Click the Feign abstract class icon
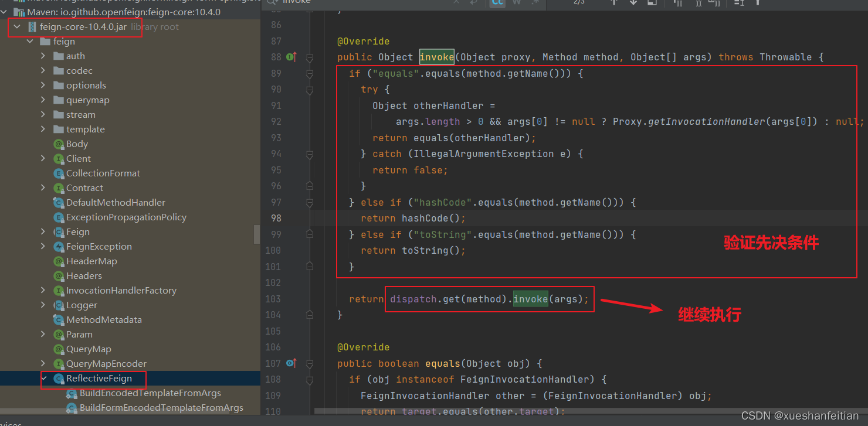Image resolution: width=868 pixels, height=426 pixels. 58,232
